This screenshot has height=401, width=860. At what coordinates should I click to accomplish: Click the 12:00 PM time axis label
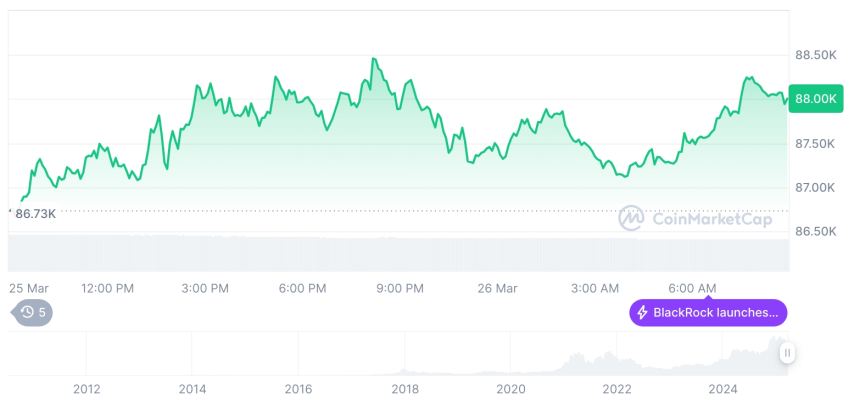pyautogui.click(x=108, y=288)
